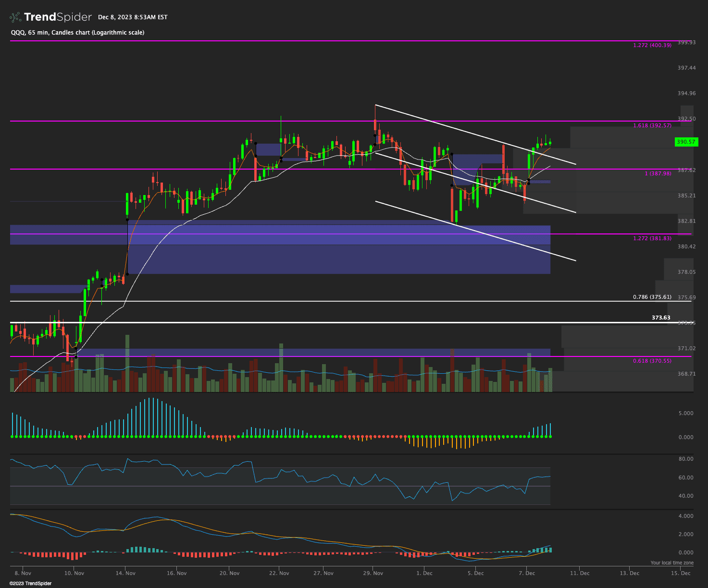Click the bold 373.63 price level label
Viewport: 708px width, 588px height.
[661, 318]
